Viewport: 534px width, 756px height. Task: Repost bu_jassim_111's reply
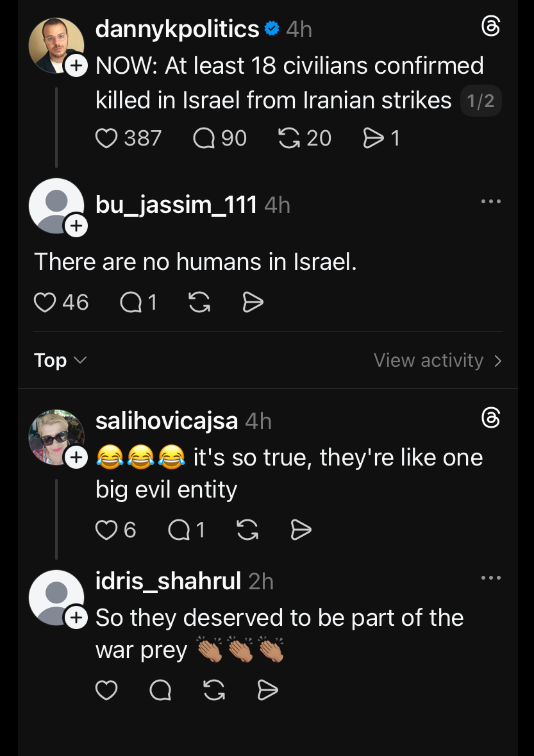200,302
